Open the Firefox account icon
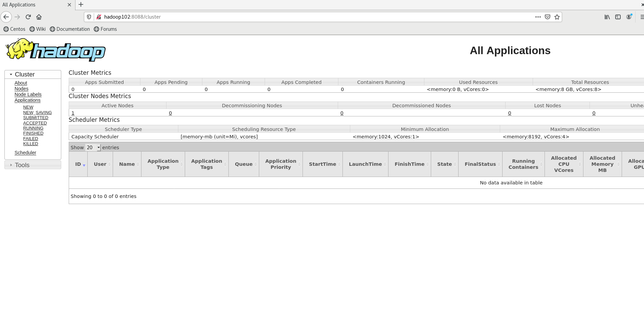Image resolution: width=644 pixels, height=313 pixels. pyautogui.click(x=629, y=17)
